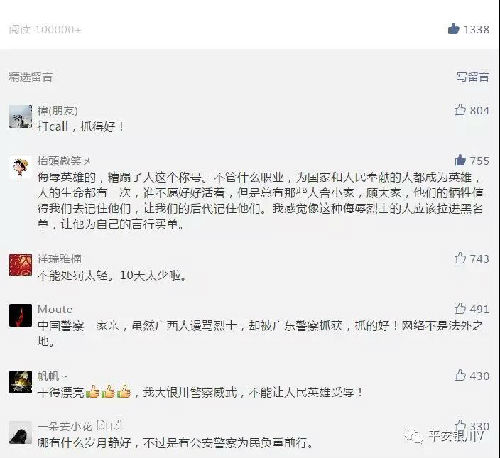Open Moutc's username profile
Image resolution: width=500 pixels, height=458 pixels.
click(55, 309)
